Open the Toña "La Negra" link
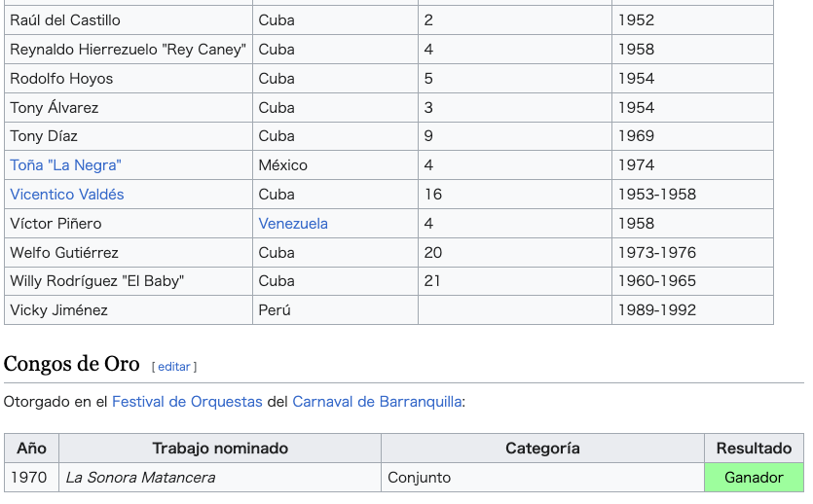Image resolution: width=813 pixels, height=504 pixels. [65, 165]
